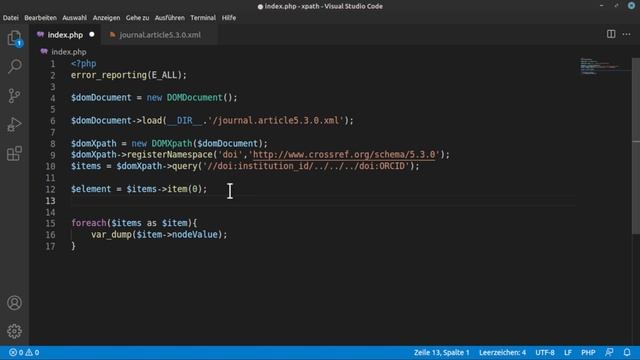Split the editor to the right
640x360 pixels.
(x=611, y=34)
